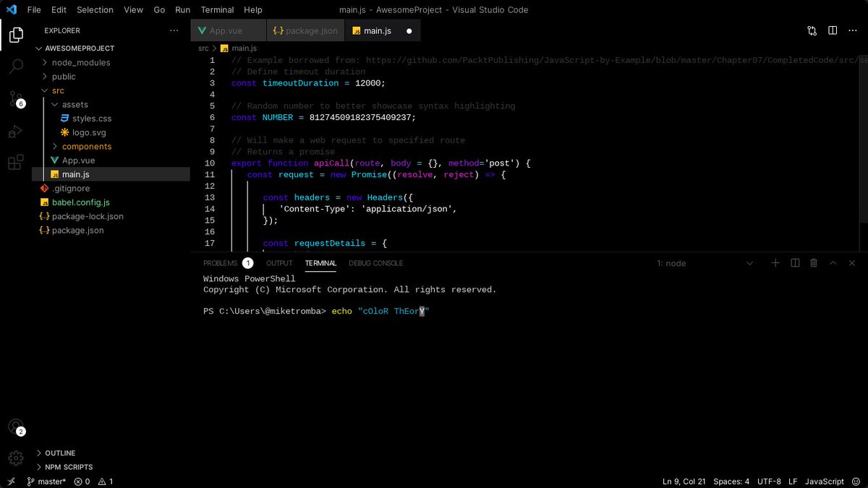Maximize the panel size chevron

click(x=833, y=263)
